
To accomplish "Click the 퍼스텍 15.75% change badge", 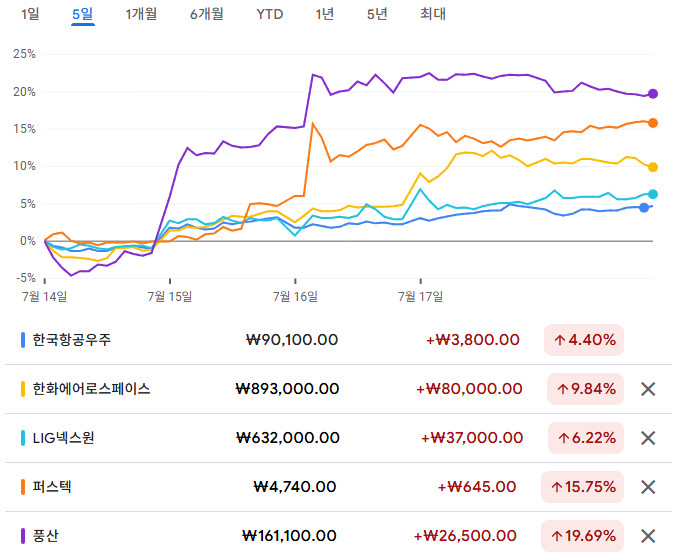I will [x=583, y=487].
